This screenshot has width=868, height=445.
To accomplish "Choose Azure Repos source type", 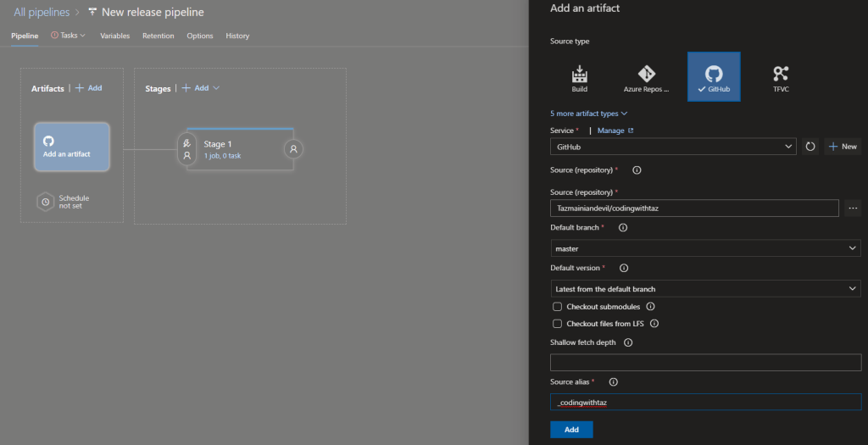I will [646, 77].
